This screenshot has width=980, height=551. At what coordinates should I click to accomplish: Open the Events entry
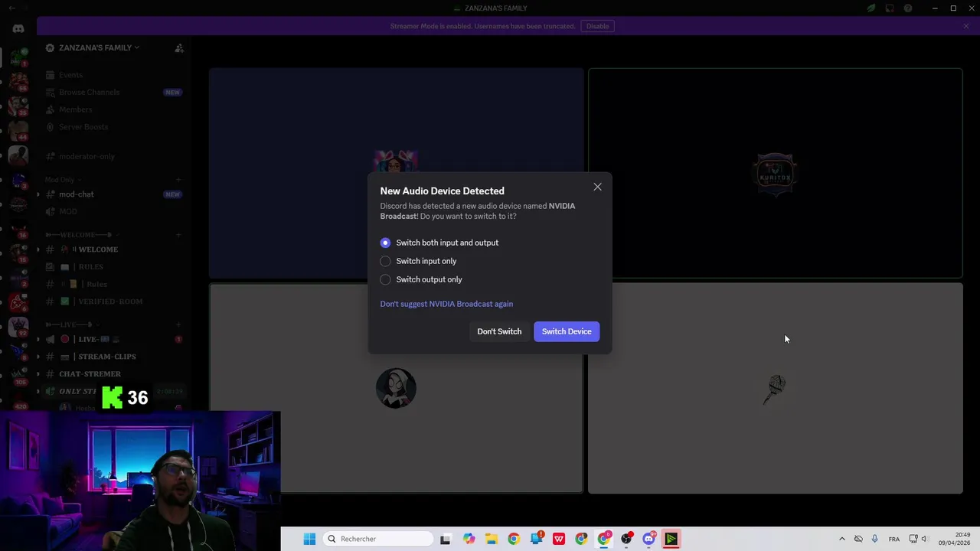click(x=113, y=75)
